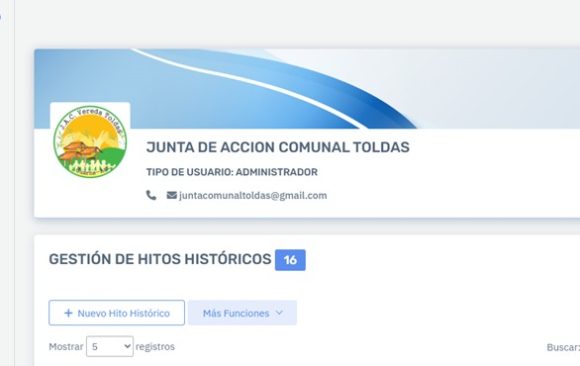Click the J.A.C. Vereda Toldas logo
Screen dimensions: 580x366
[90, 141]
